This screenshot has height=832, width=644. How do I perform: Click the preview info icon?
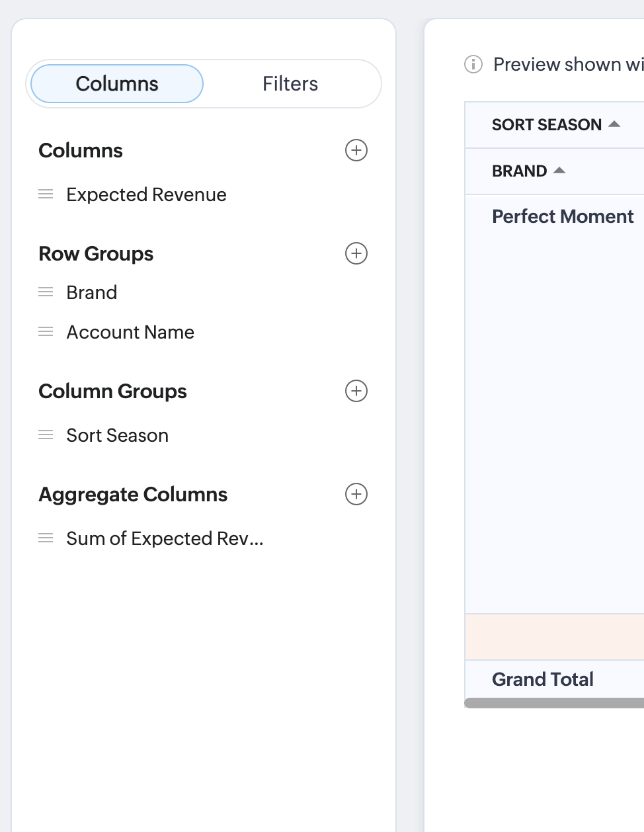coord(473,64)
